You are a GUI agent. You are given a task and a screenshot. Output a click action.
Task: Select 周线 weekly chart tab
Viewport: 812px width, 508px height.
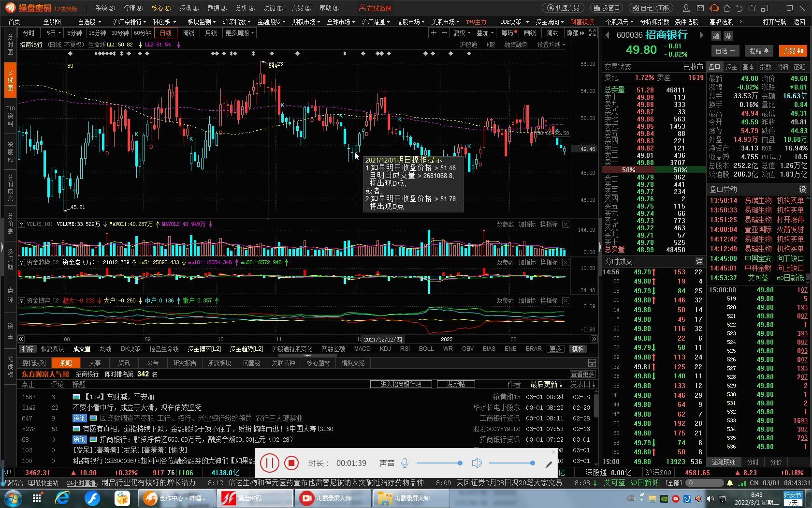tap(188, 33)
